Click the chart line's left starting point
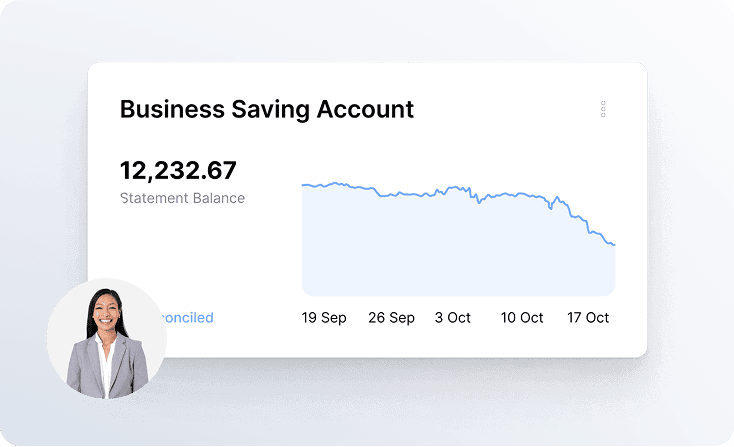This screenshot has width=734, height=447. (x=303, y=185)
